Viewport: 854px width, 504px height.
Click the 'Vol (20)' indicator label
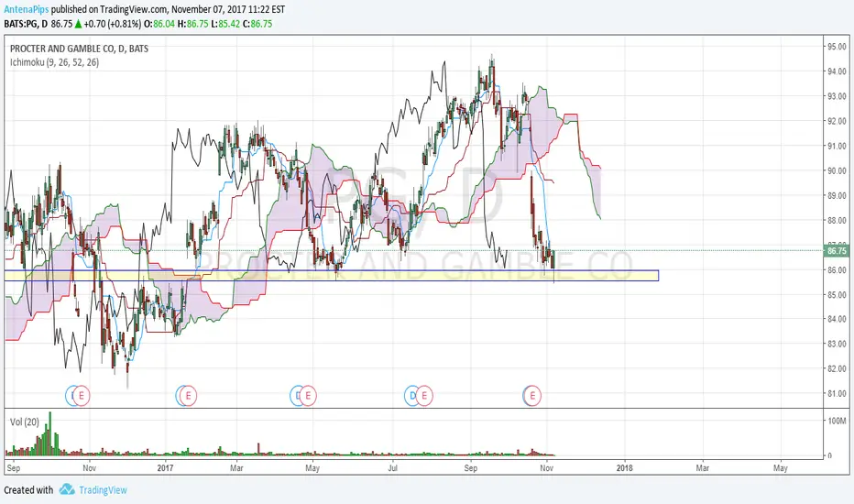25,422
